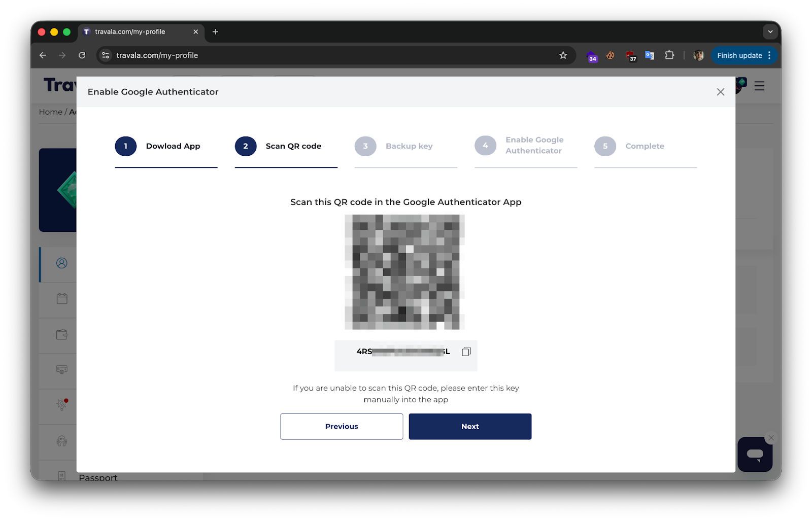Click the Google Translate extension icon
812x521 pixels.
pos(650,55)
